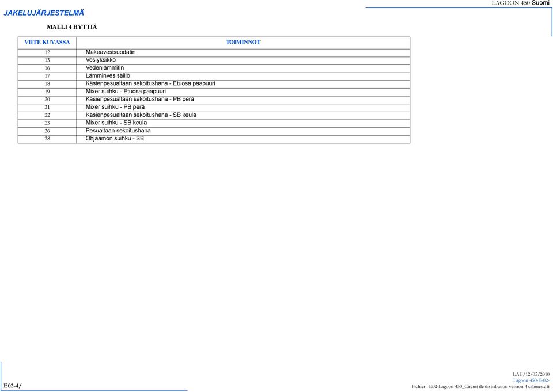The width and height of the screenshot is (553, 392).
Task: Click Mixer suihku - Etuosa paapuuri
Action: (x=126, y=92)
